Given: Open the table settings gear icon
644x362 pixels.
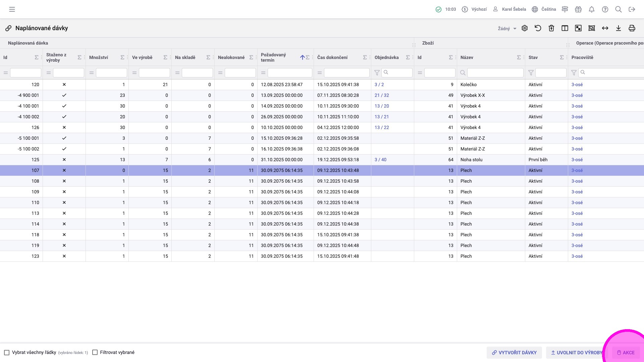Looking at the screenshot, I should click(x=525, y=28).
